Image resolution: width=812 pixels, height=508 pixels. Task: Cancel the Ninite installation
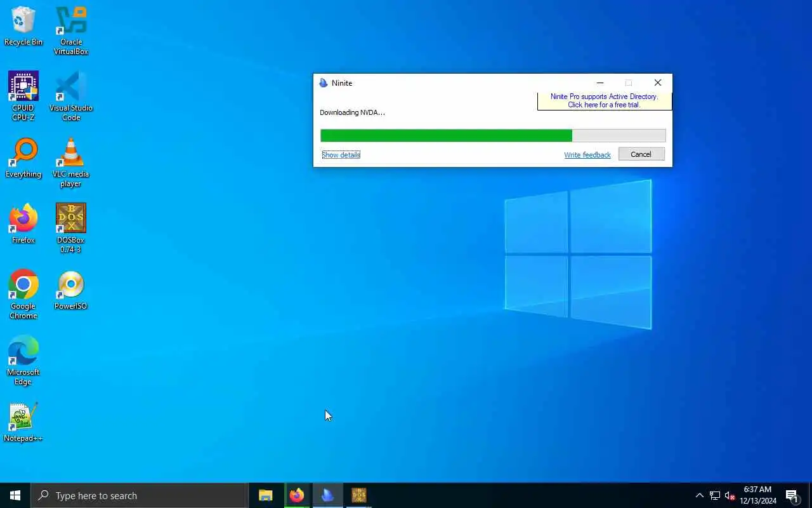tap(641, 154)
